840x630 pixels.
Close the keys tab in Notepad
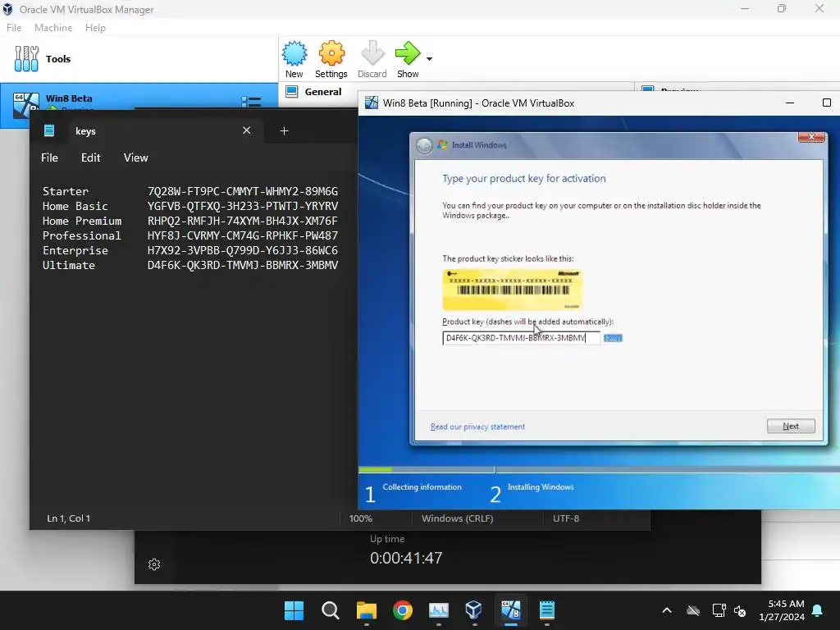click(246, 130)
